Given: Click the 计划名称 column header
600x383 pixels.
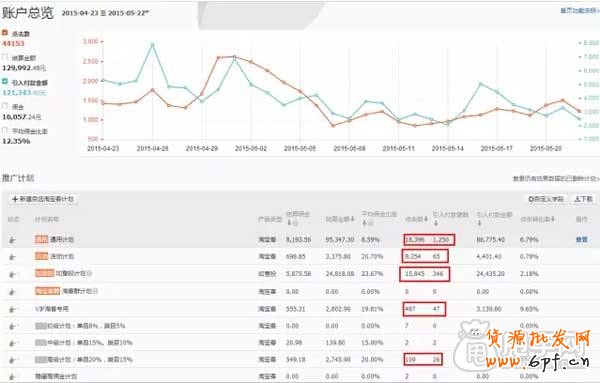Looking at the screenshot, I should (x=47, y=219).
